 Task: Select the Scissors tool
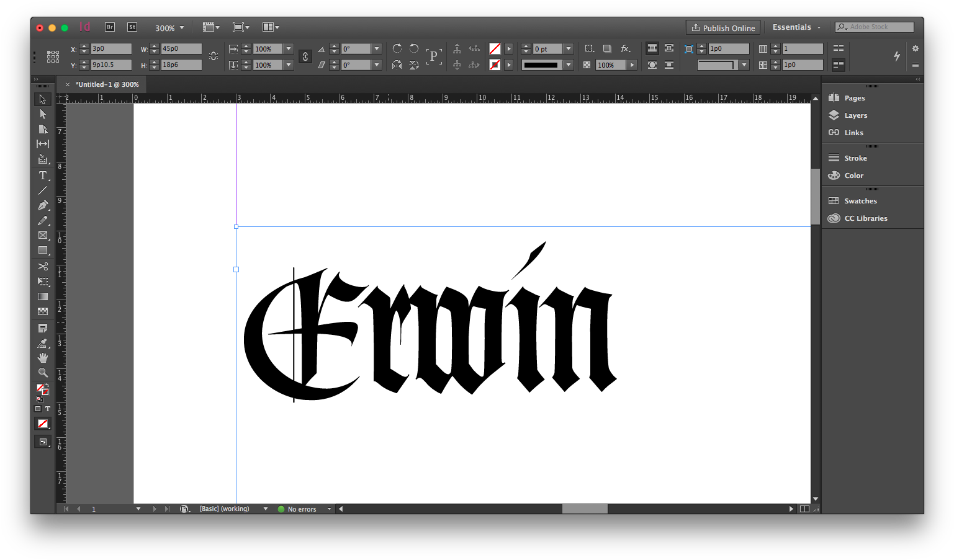coord(42,266)
